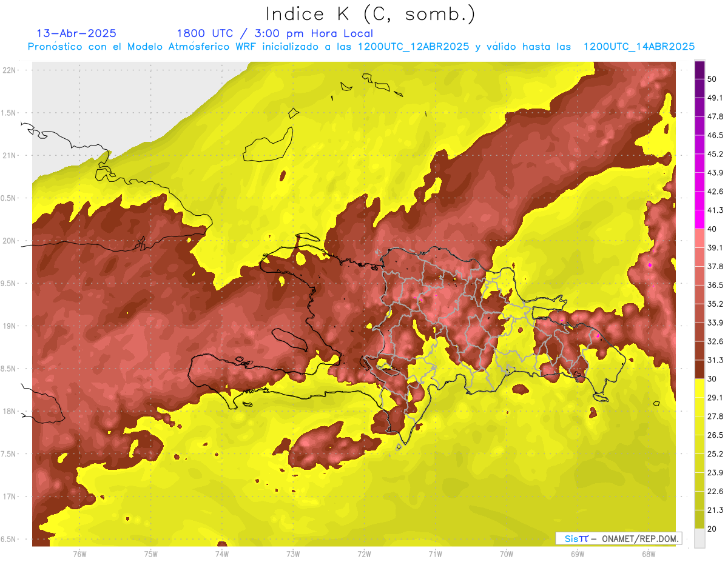Click the legend value '47.8'
This screenshot has height=562, width=728.
point(715,116)
